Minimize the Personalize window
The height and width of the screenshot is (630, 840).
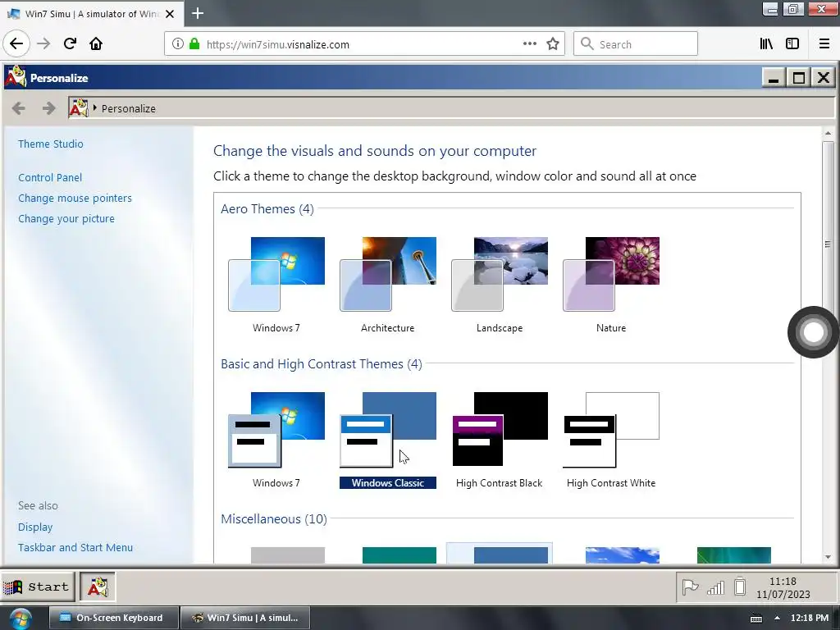pyautogui.click(x=774, y=78)
